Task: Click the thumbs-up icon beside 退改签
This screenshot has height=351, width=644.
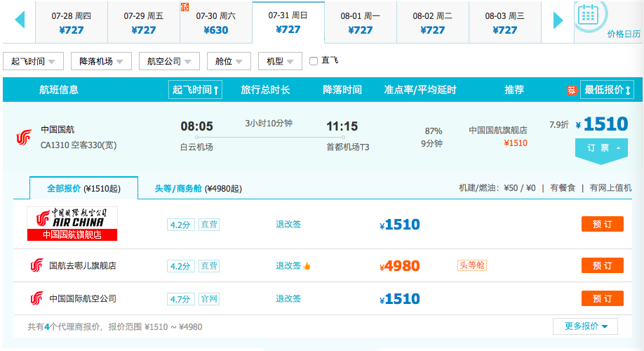Action: click(307, 266)
